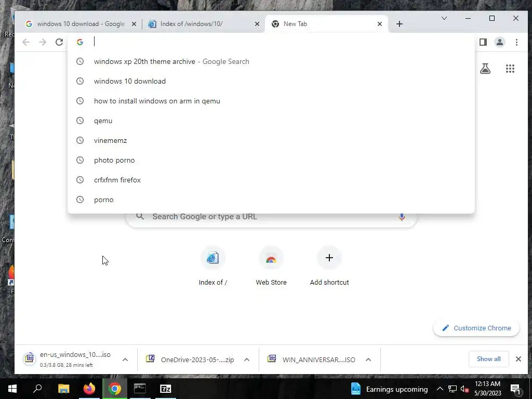
Task: Open the tab search dropdown arrow
Action: pyautogui.click(x=444, y=18)
